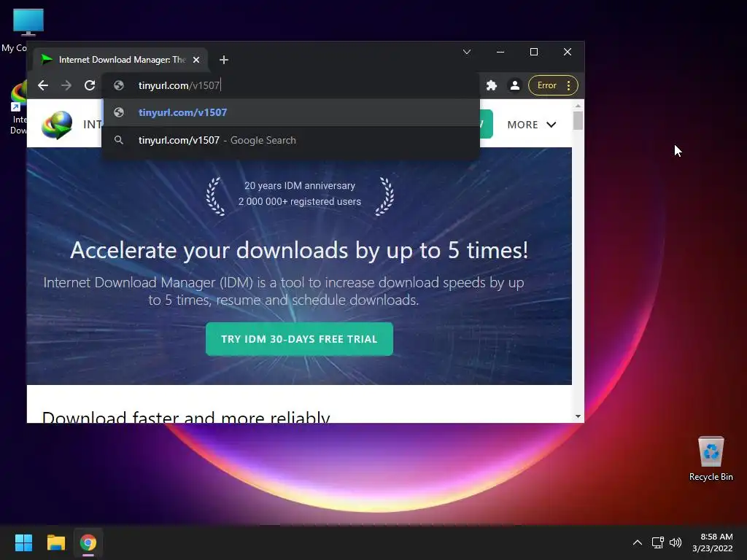This screenshot has height=560, width=747.
Task: Open a new tab with plus button
Action: click(x=224, y=60)
